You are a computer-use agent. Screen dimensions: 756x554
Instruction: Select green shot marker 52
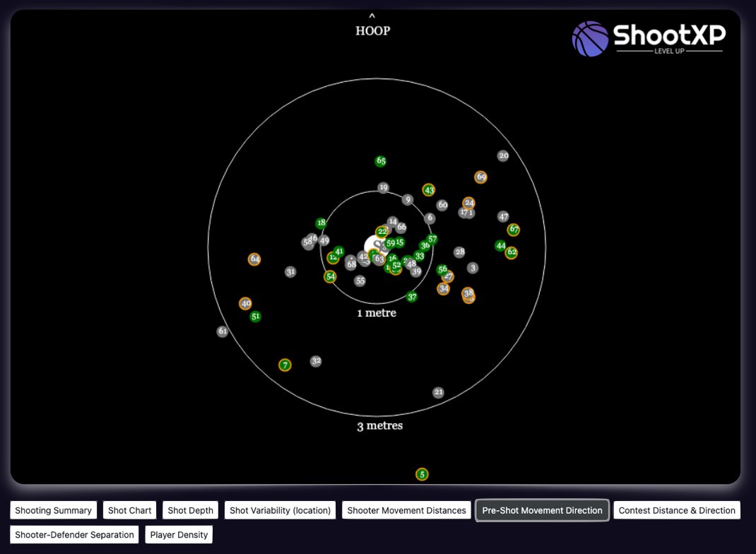point(396,265)
